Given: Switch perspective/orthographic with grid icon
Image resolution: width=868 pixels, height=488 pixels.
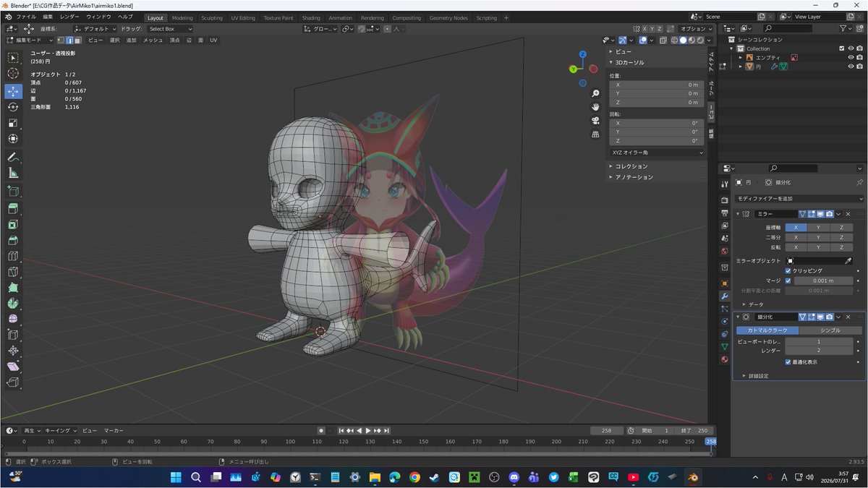Looking at the screenshot, I should (x=595, y=134).
